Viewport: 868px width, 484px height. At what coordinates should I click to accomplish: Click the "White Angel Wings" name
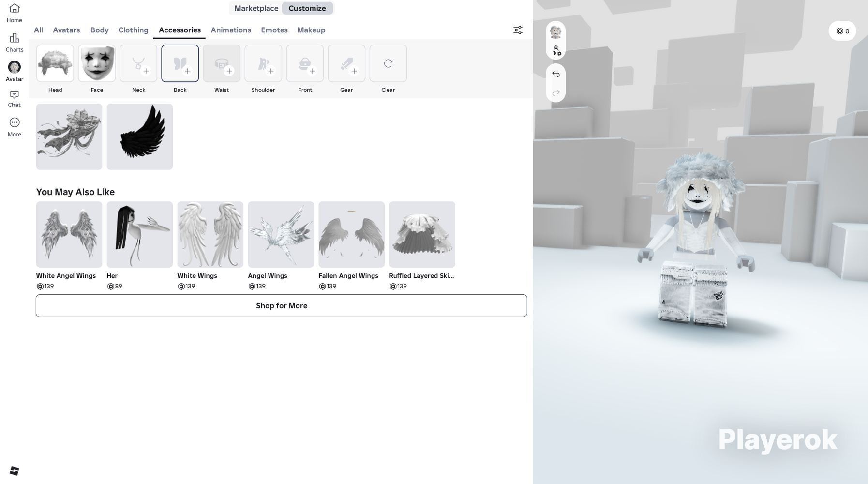click(66, 276)
